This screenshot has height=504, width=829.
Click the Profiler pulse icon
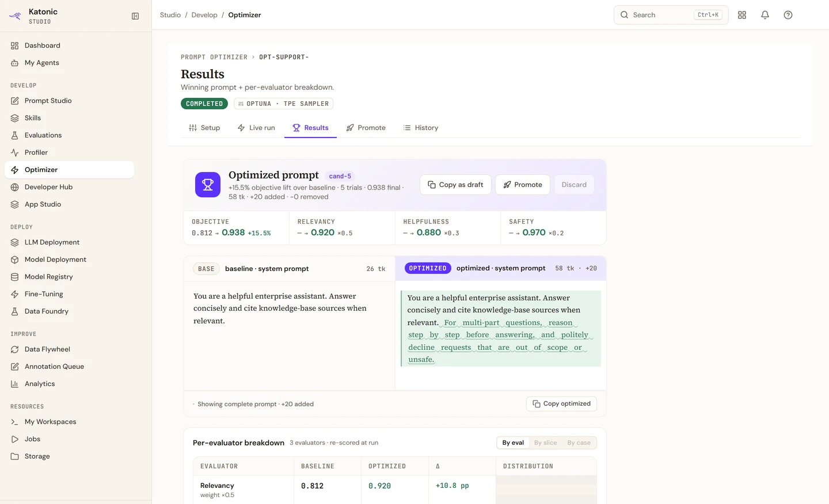(x=15, y=152)
